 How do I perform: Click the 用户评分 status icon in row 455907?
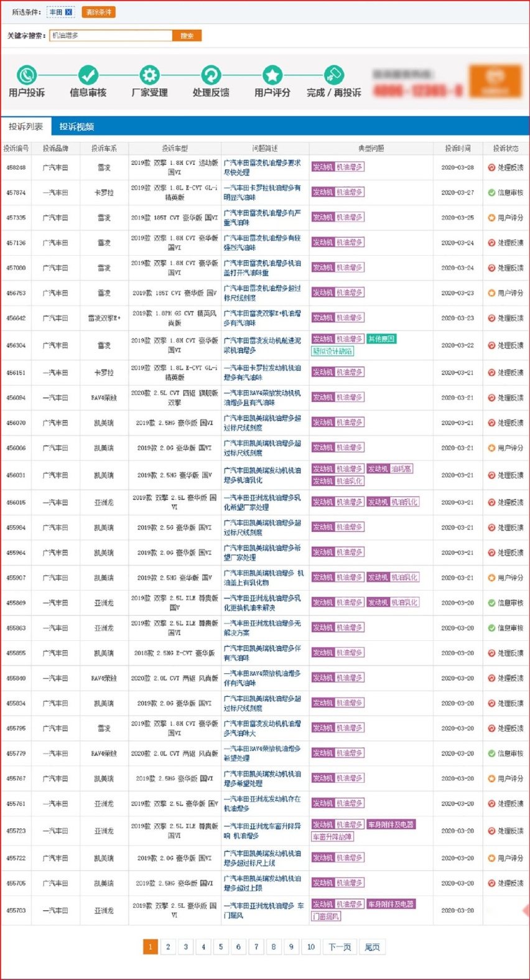coord(491,577)
